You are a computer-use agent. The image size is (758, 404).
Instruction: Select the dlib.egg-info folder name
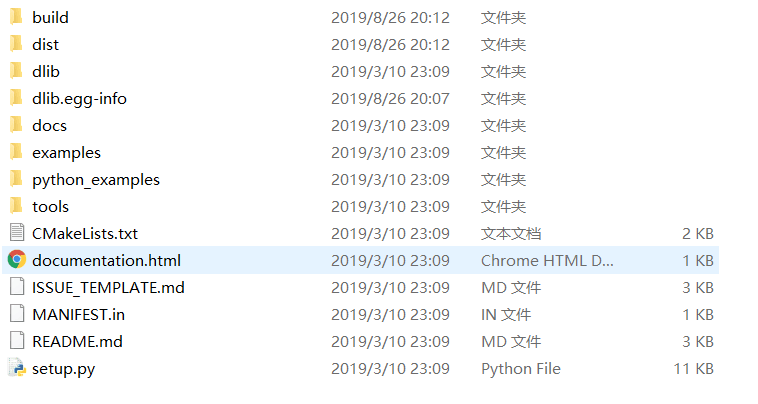[x=79, y=98]
